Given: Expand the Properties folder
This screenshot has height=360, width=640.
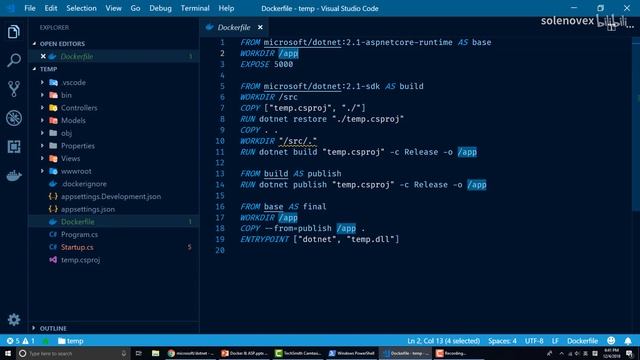Looking at the screenshot, I should (x=42, y=146).
